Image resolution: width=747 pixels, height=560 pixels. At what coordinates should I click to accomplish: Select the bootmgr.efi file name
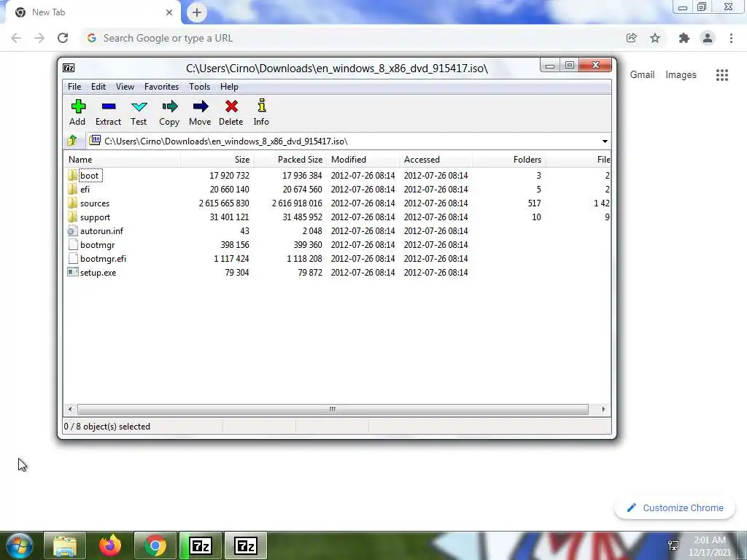[103, 259]
